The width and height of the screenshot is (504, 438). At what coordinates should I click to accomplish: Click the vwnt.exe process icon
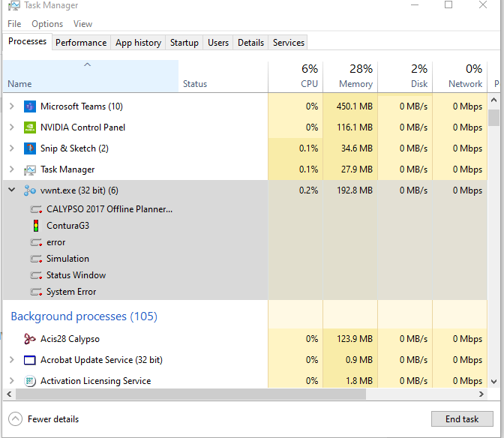coord(30,190)
